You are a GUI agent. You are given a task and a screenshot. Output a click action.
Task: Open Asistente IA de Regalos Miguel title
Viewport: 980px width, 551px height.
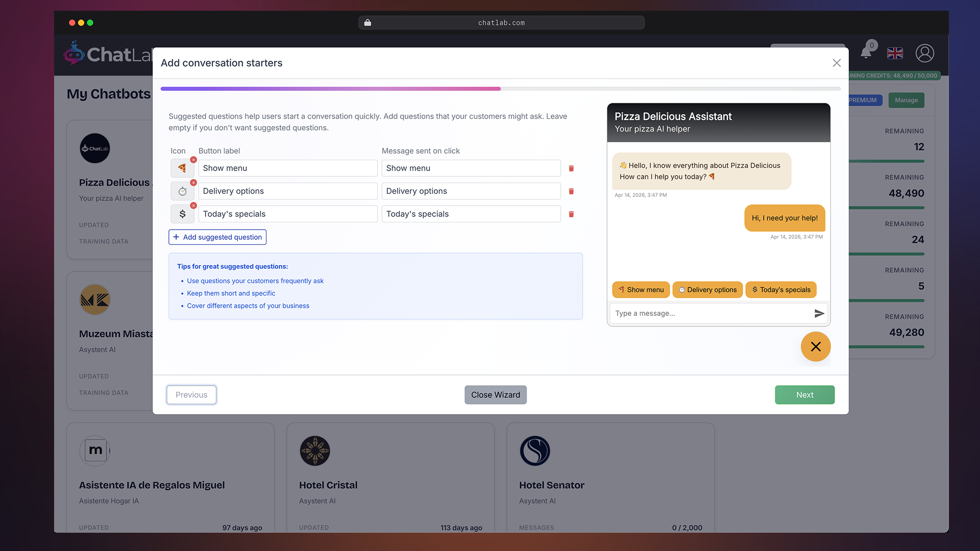click(x=152, y=485)
